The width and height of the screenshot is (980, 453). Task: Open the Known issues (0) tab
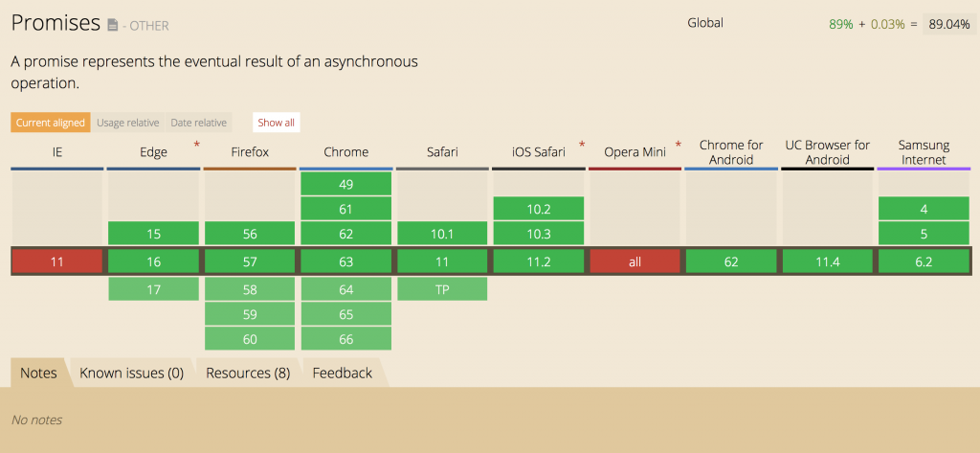[132, 373]
